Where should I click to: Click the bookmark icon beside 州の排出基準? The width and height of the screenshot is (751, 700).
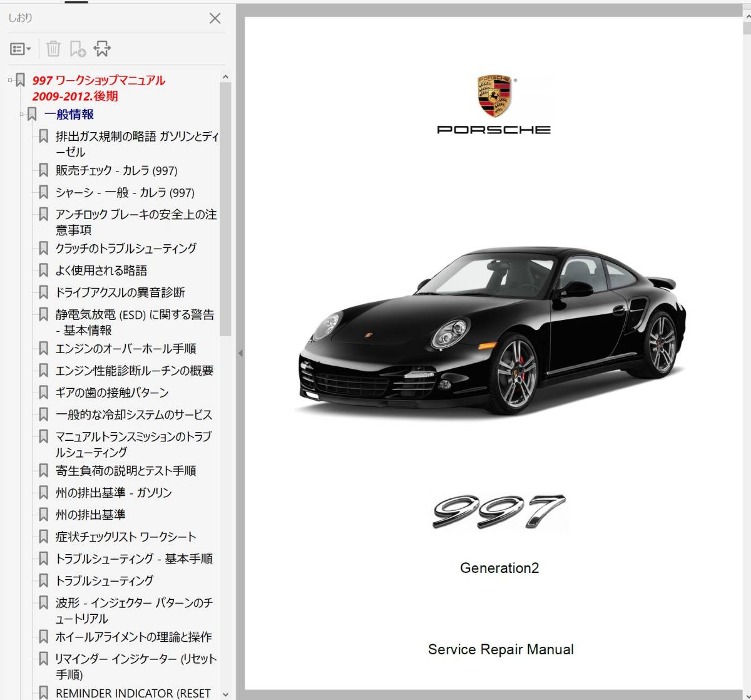pos(43,515)
